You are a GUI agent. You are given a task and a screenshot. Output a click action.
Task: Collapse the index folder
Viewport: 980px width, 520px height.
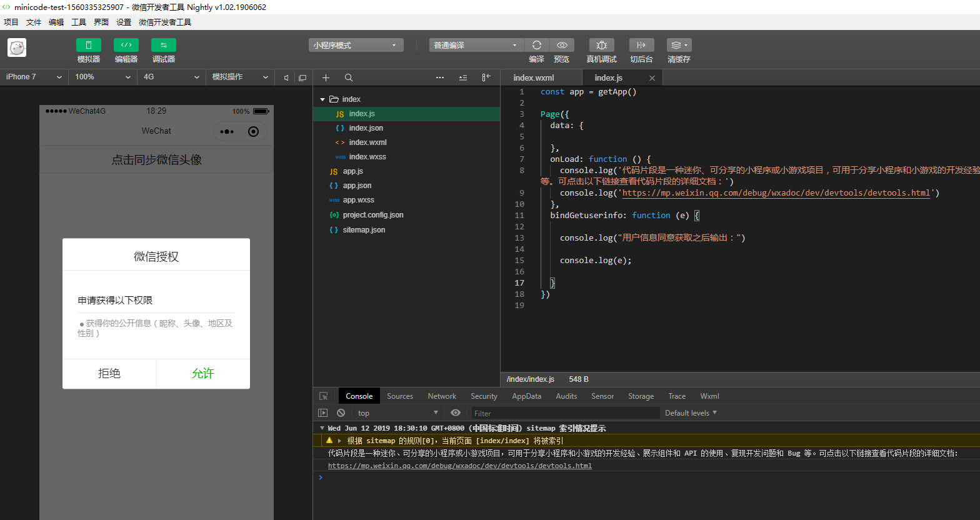click(322, 99)
